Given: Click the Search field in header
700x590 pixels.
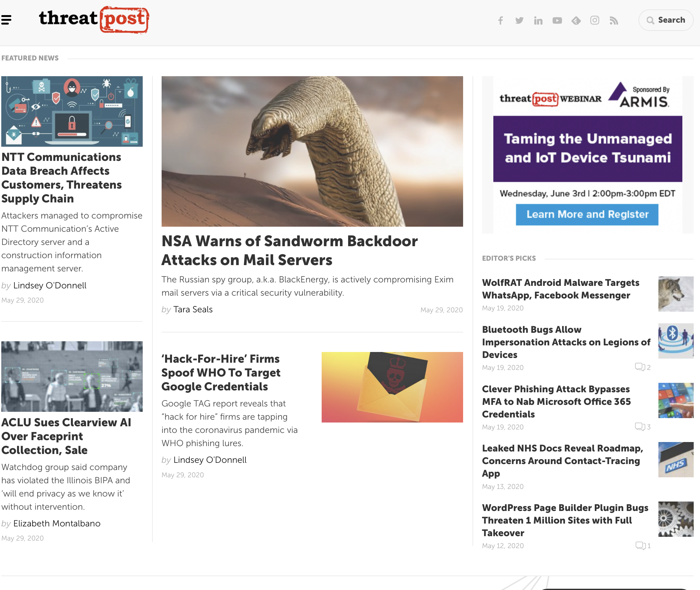Looking at the screenshot, I should click(x=666, y=20).
